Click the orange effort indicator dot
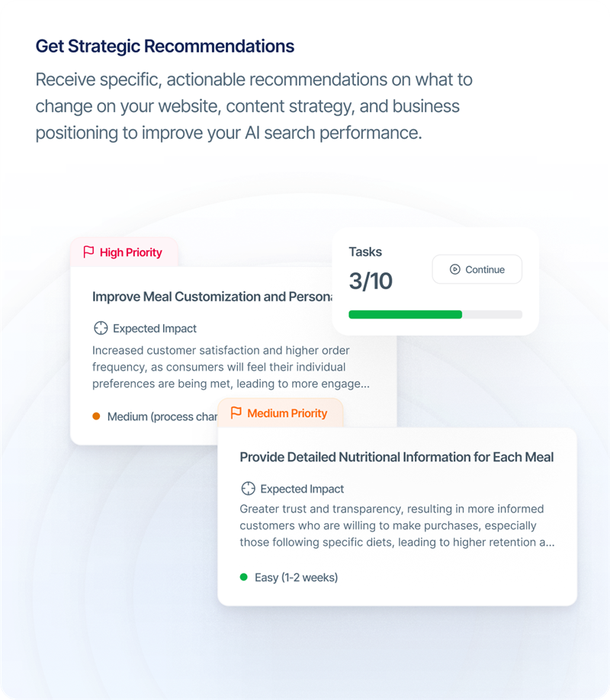The image size is (610, 700). [95, 416]
